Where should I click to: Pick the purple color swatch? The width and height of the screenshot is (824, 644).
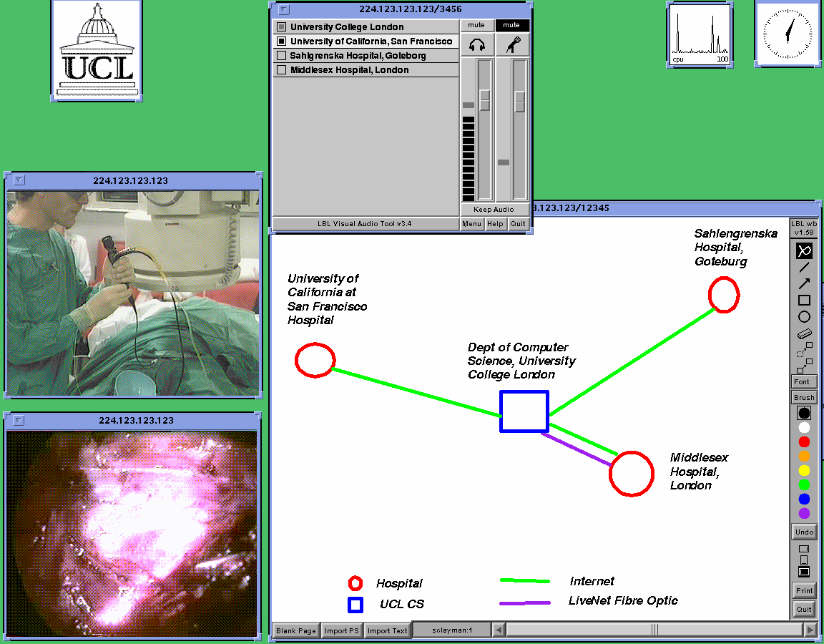803,513
